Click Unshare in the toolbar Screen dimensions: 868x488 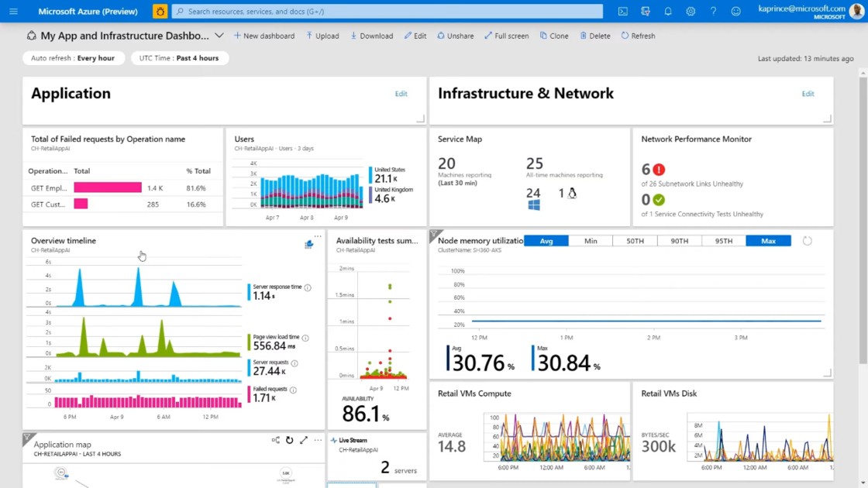(456, 36)
